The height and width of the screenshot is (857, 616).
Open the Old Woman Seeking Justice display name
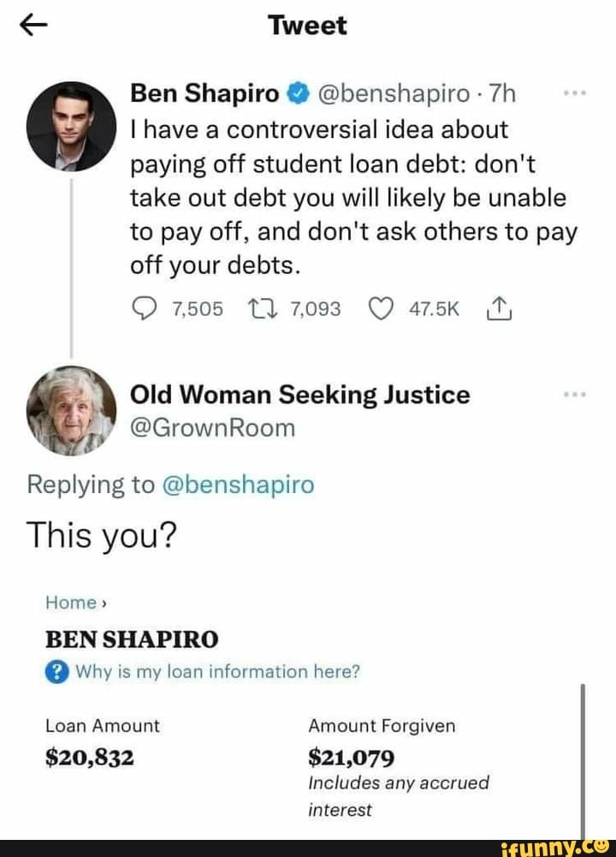pos(299,395)
